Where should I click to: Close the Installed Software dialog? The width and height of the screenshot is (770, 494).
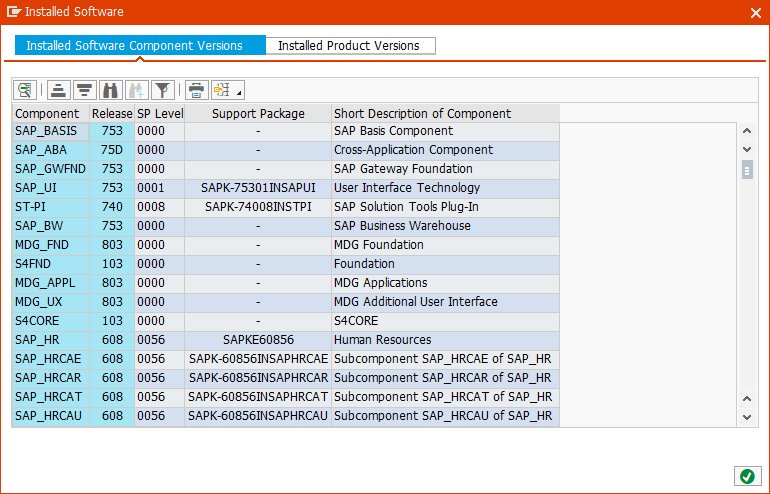pos(756,13)
